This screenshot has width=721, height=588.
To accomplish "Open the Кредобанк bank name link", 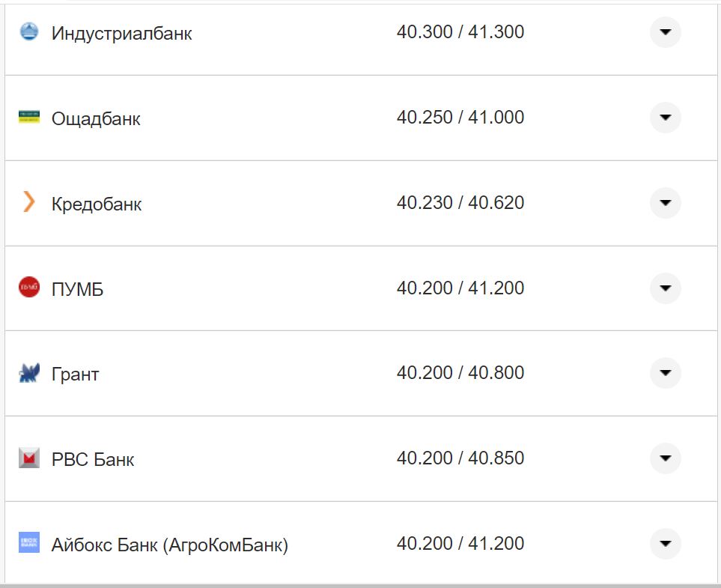I will coord(97,204).
